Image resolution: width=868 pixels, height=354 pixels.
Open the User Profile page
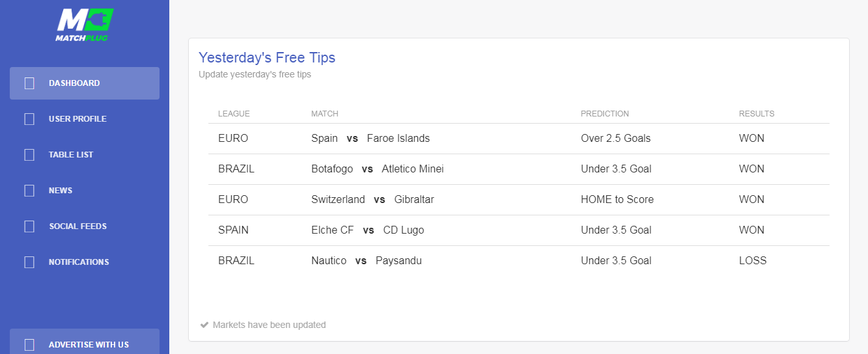coord(85,119)
